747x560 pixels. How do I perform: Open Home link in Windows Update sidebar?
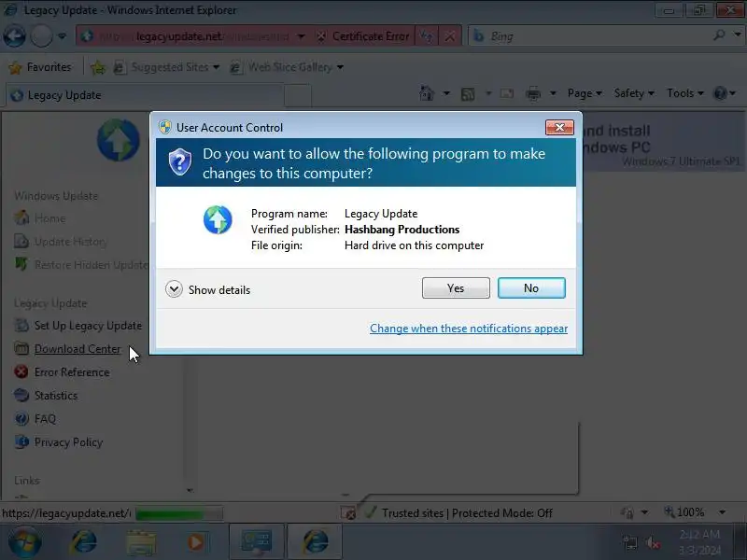point(49,218)
